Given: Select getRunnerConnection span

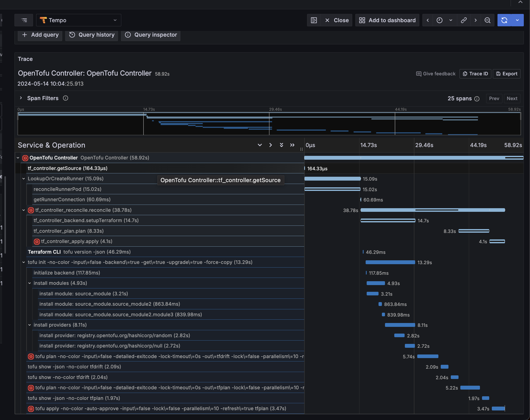Looking at the screenshot, I should coord(168,199).
